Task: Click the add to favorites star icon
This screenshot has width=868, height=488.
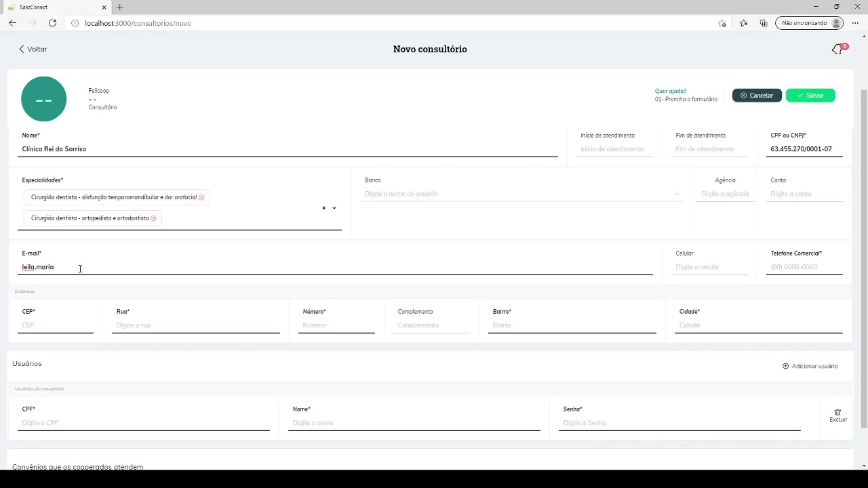Action: [722, 23]
